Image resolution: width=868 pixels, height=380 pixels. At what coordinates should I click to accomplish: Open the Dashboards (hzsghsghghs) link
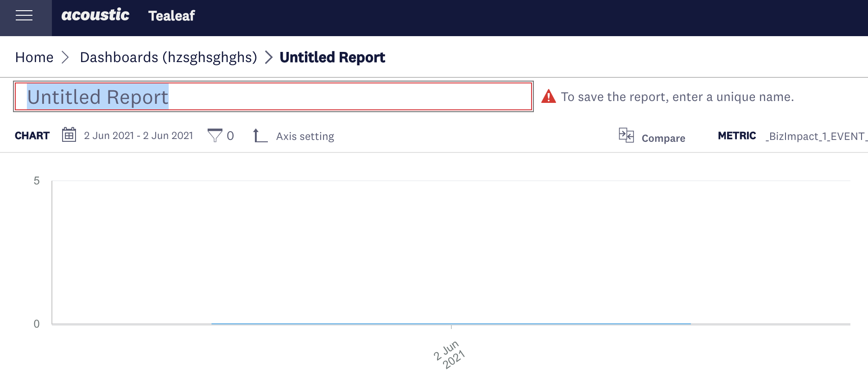point(169,57)
